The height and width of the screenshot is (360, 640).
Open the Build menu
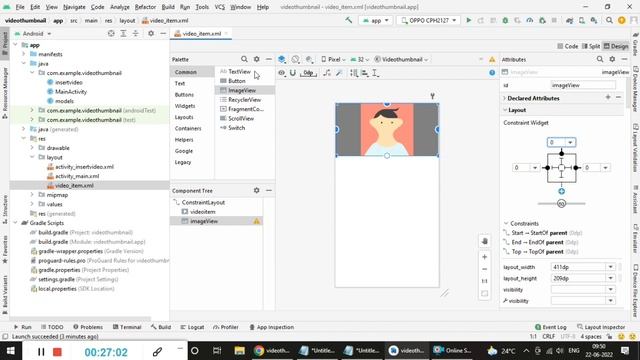point(168,7)
